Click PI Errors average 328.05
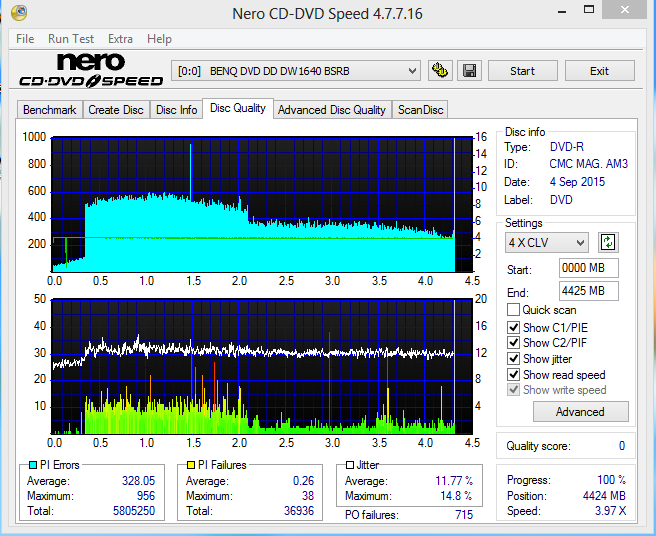The image size is (656, 536). pyautogui.click(x=138, y=481)
